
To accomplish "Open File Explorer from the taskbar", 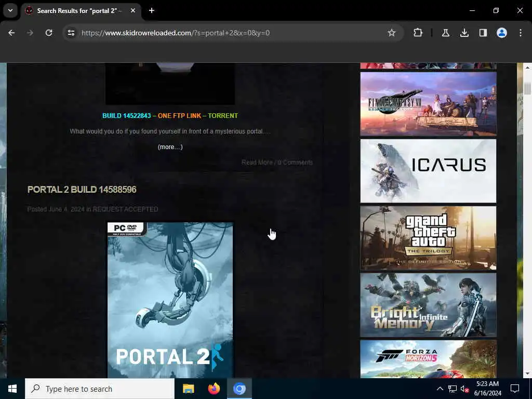I will pos(188,389).
